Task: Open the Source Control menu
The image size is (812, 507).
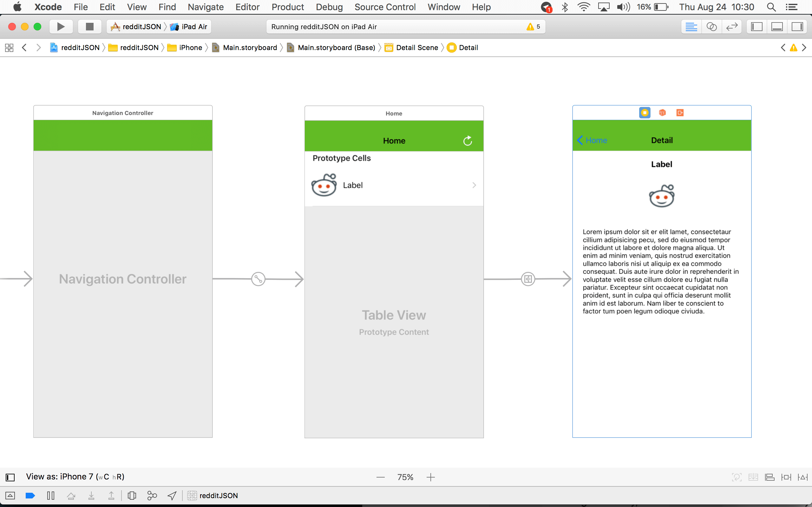Action: (x=385, y=7)
